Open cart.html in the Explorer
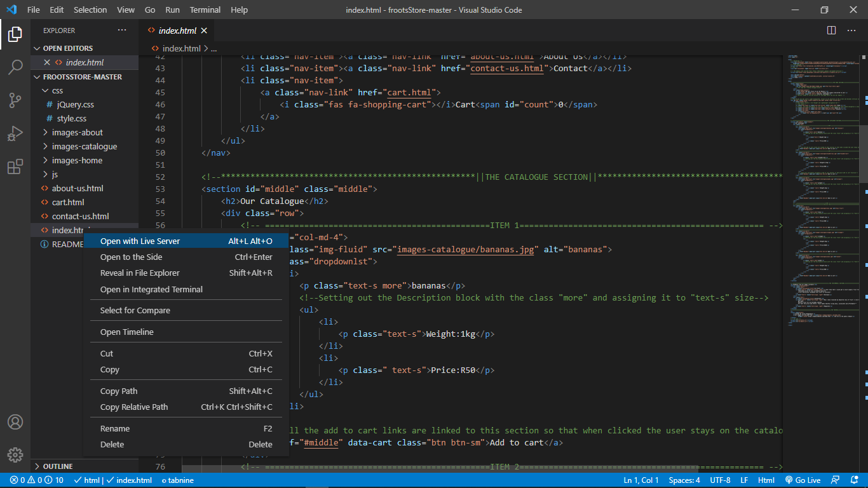The image size is (868, 488). tap(68, 202)
